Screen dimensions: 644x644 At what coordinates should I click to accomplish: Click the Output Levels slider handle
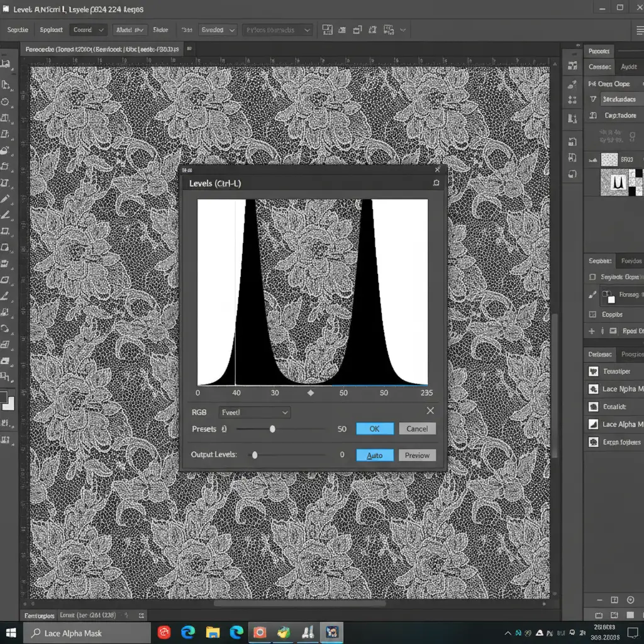point(255,455)
